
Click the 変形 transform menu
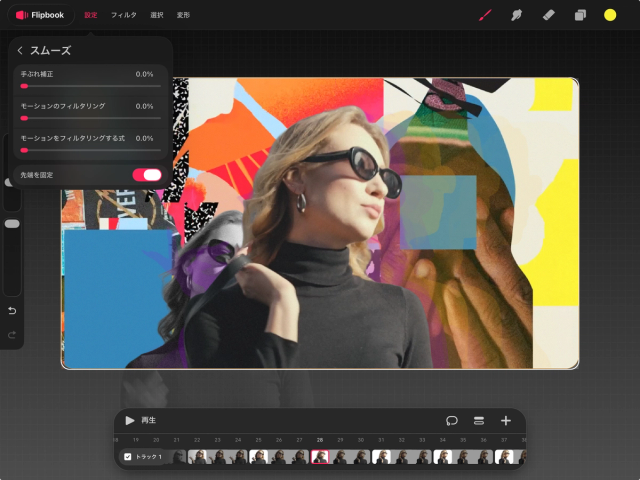[183, 15]
